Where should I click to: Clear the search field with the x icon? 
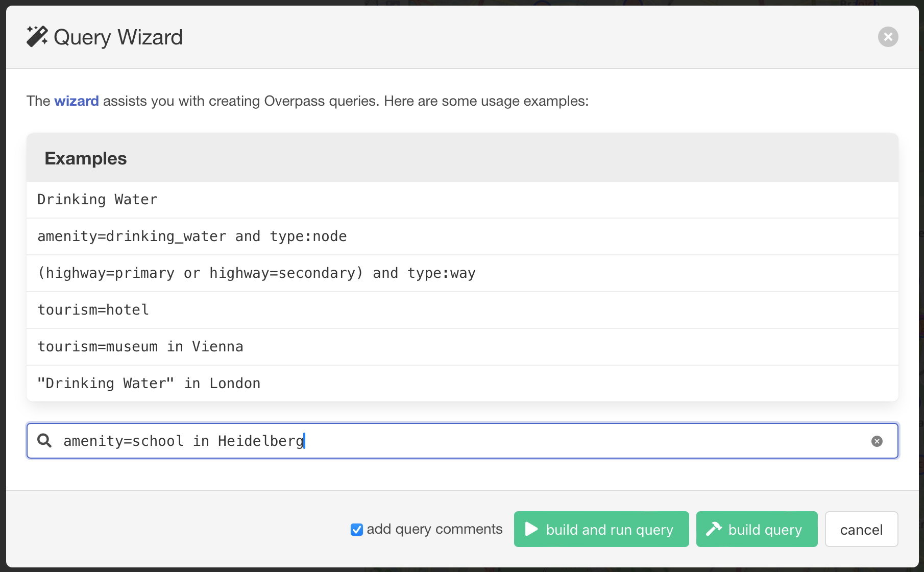click(x=877, y=441)
